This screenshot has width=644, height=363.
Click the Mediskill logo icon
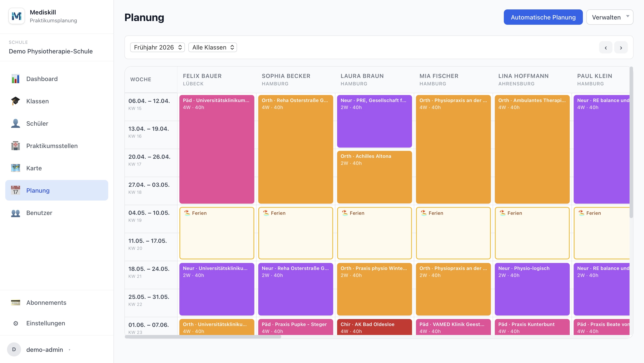tap(16, 16)
